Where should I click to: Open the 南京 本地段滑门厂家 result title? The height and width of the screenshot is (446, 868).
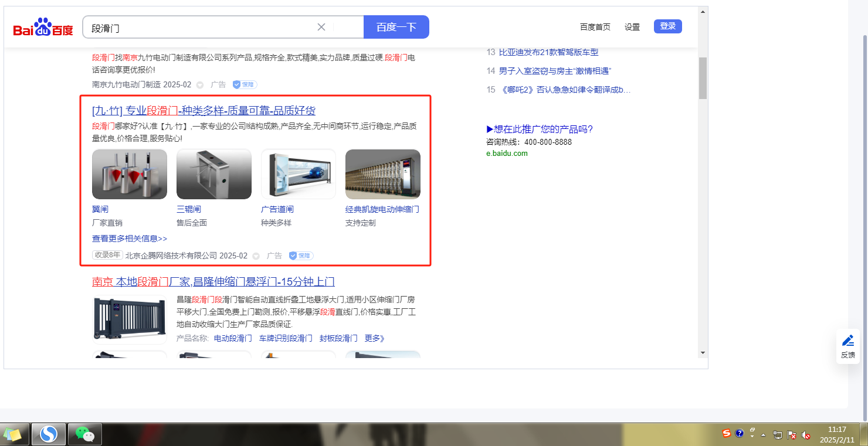pyautogui.click(x=213, y=282)
